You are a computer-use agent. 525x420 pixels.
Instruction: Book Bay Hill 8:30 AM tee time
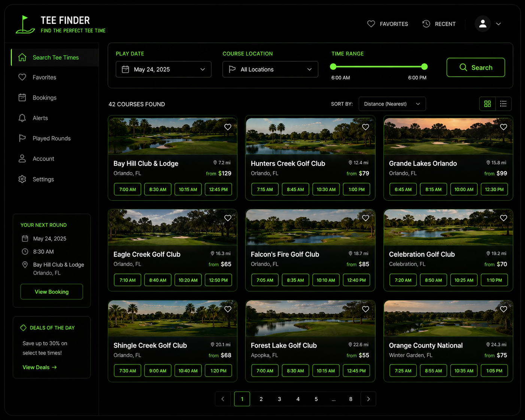pyautogui.click(x=158, y=189)
